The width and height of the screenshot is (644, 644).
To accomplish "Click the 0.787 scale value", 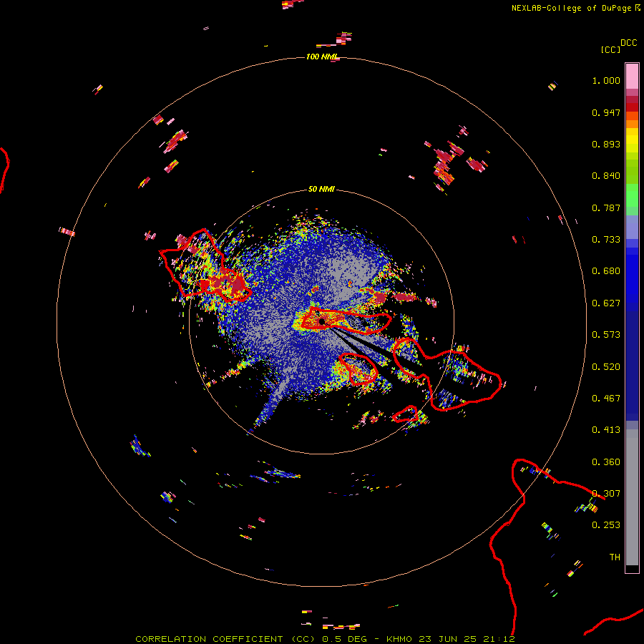I will tap(606, 208).
